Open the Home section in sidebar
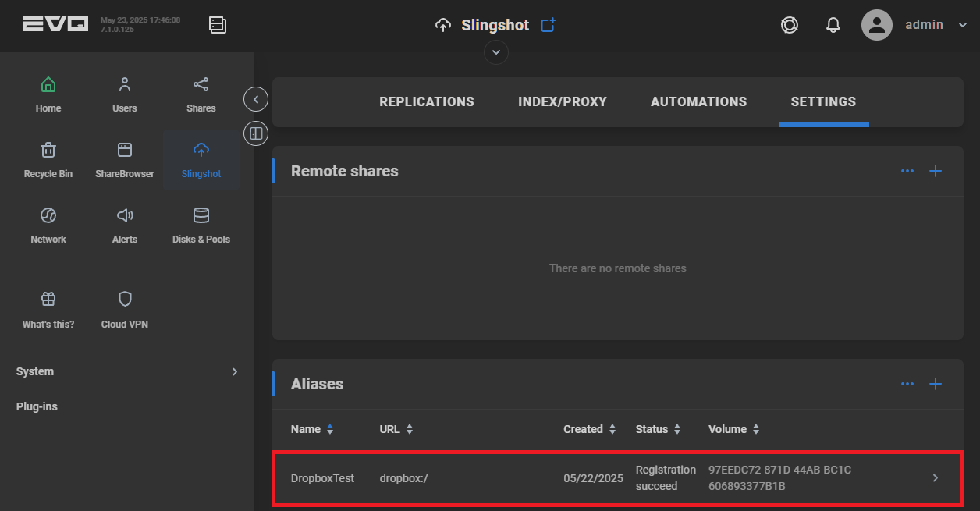The width and height of the screenshot is (980, 511). [48, 94]
